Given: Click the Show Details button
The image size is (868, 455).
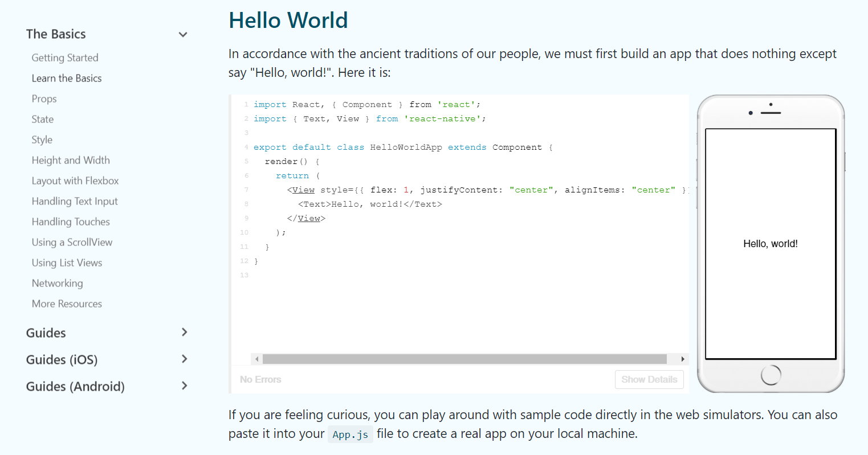Looking at the screenshot, I should coord(649,380).
